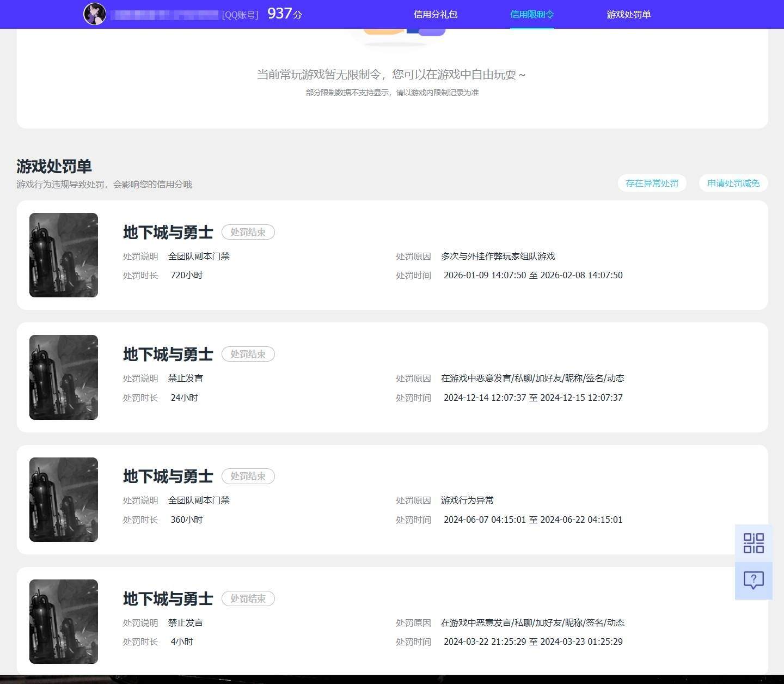Click the reason 游戏行为异常
The image size is (784, 684).
[468, 500]
